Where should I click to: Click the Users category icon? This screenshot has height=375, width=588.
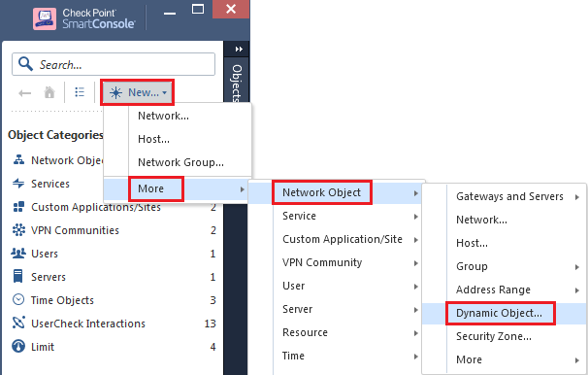point(18,253)
